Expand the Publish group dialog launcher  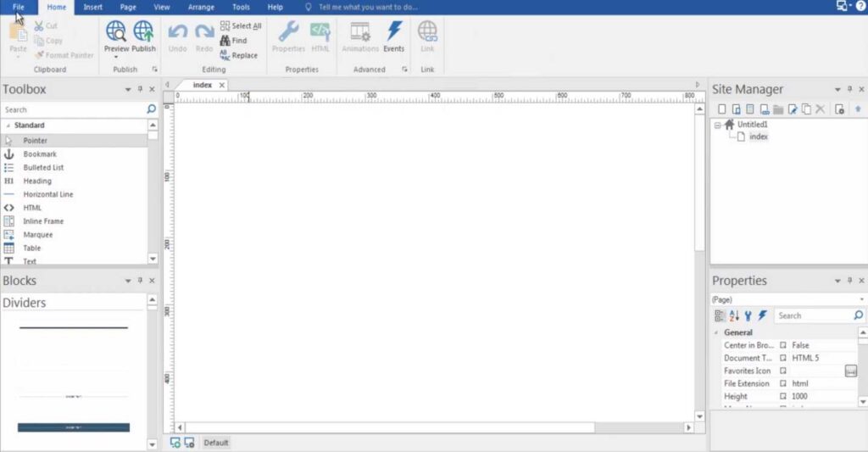pyautogui.click(x=154, y=70)
